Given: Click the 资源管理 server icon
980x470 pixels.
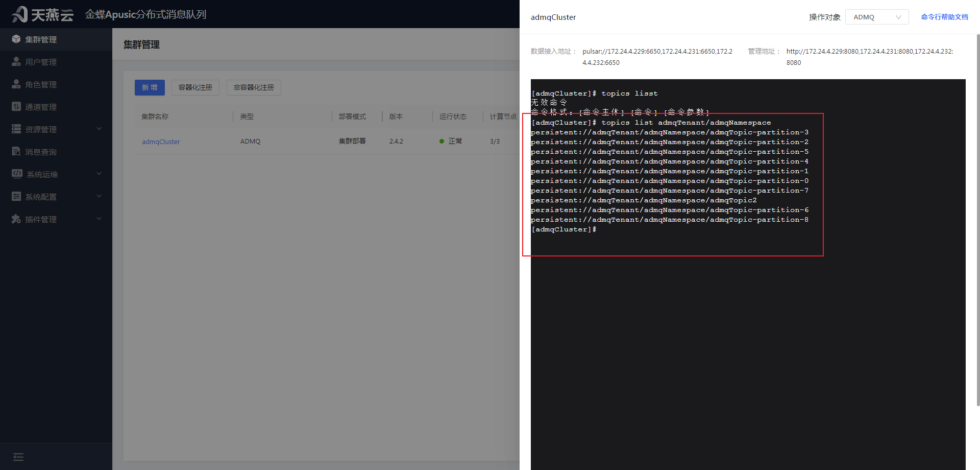Looking at the screenshot, I should [x=16, y=129].
